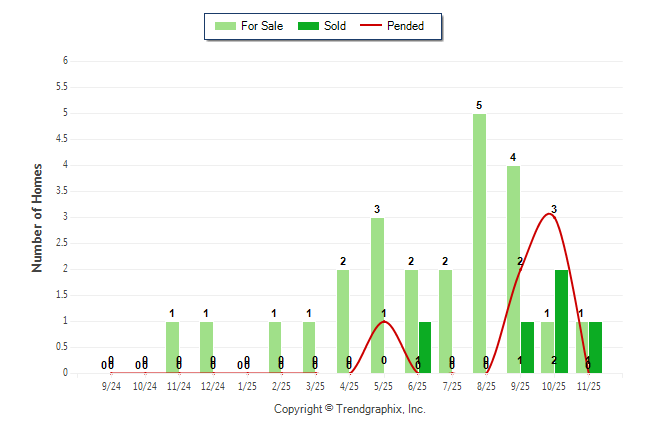The width and height of the screenshot is (646, 434).
Task: Click the Trendgraphix copyright text
Action: click(x=350, y=409)
